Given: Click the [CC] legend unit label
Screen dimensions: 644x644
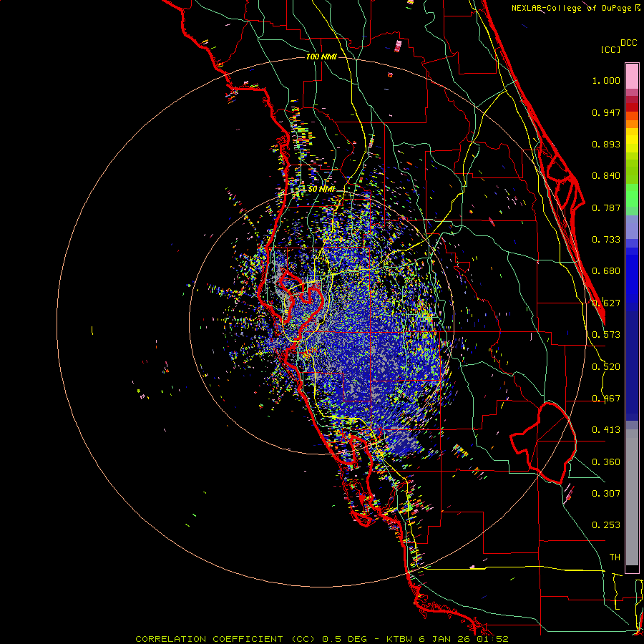Looking at the screenshot, I should point(610,49).
